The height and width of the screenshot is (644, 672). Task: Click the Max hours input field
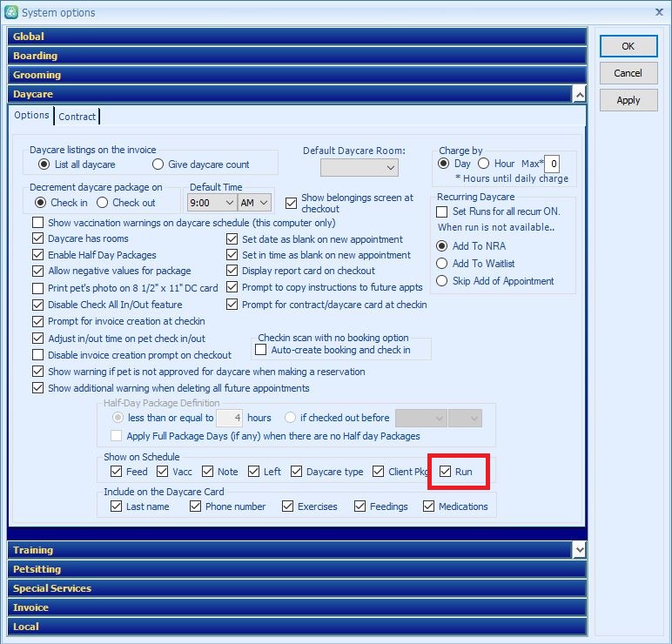pyautogui.click(x=552, y=164)
